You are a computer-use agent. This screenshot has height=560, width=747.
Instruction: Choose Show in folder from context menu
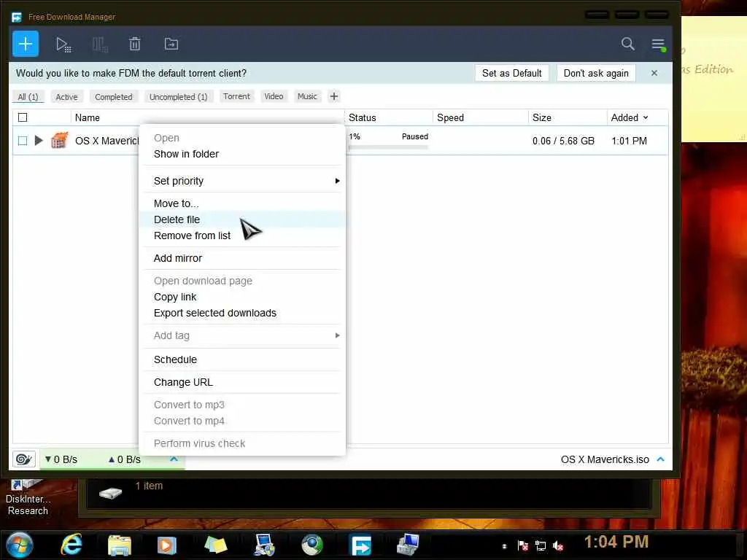click(242, 154)
